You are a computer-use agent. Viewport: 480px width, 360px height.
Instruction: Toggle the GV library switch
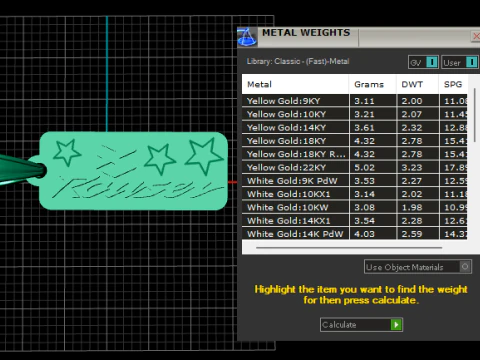[x=423, y=62]
